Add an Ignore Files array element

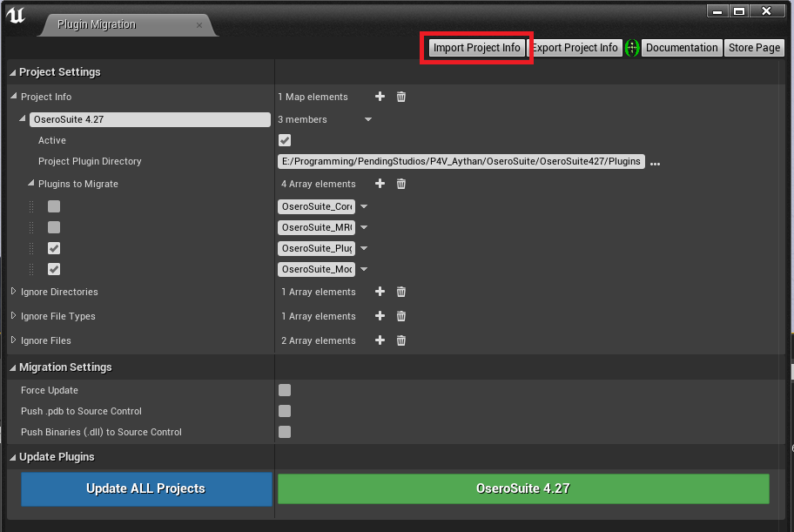pos(380,340)
